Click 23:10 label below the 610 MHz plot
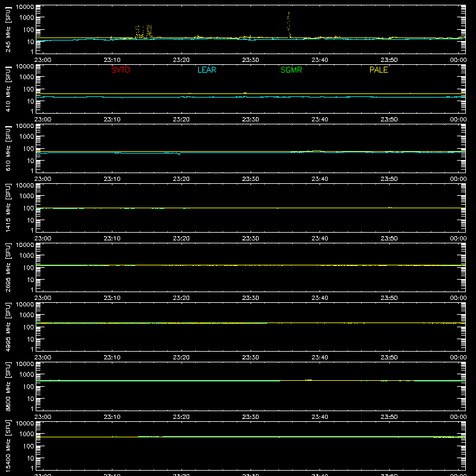Screen dimensions: 476x476 coord(112,179)
